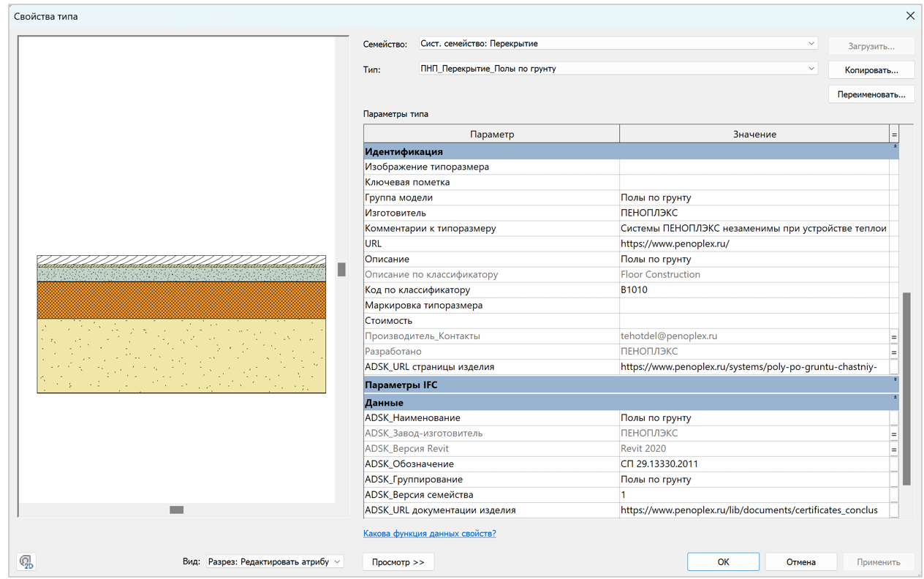Confirm with the ОК button
This screenshot has height=579, width=924.
pos(723,562)
